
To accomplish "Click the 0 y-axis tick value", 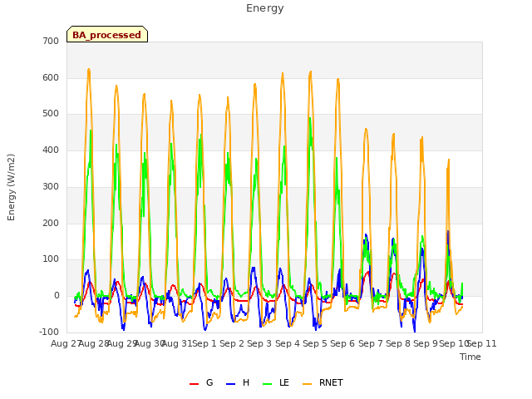I will tap(57, 296).
